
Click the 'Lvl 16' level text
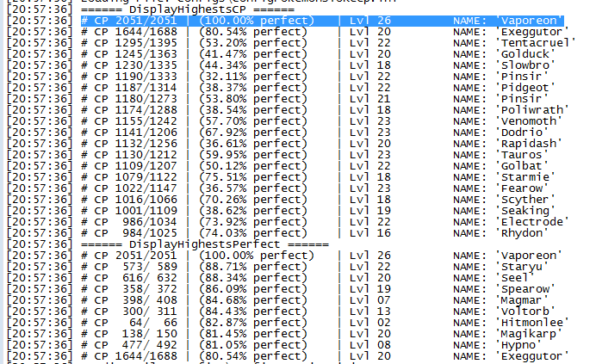coord(370,233)
